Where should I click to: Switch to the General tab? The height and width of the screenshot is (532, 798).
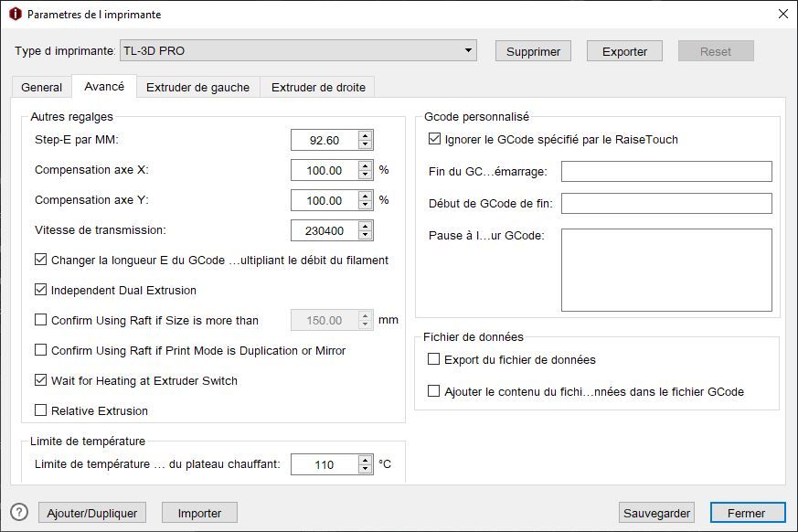coord(41,88)
